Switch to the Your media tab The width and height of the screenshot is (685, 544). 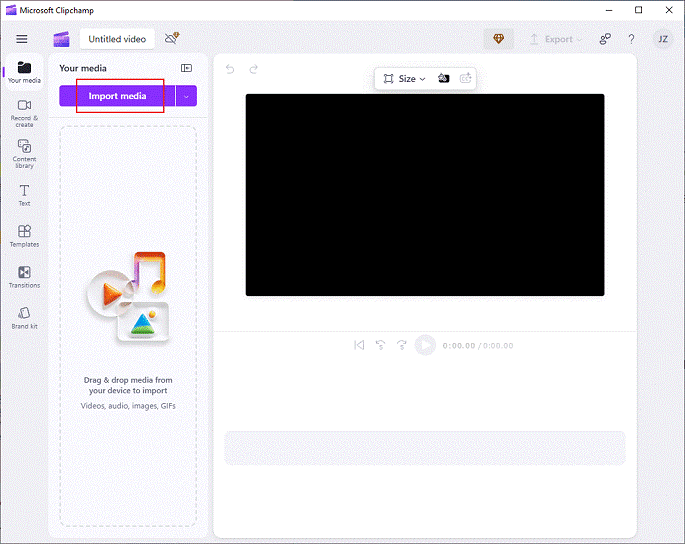(24, 73)
